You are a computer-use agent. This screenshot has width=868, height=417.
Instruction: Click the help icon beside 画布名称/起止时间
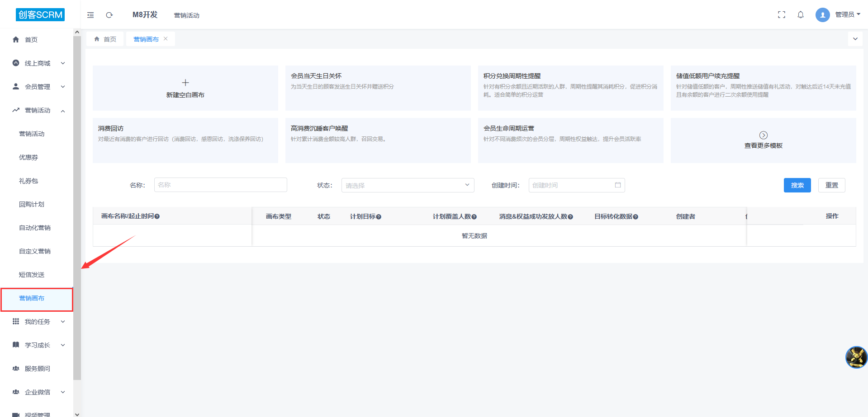coord(157,216)
